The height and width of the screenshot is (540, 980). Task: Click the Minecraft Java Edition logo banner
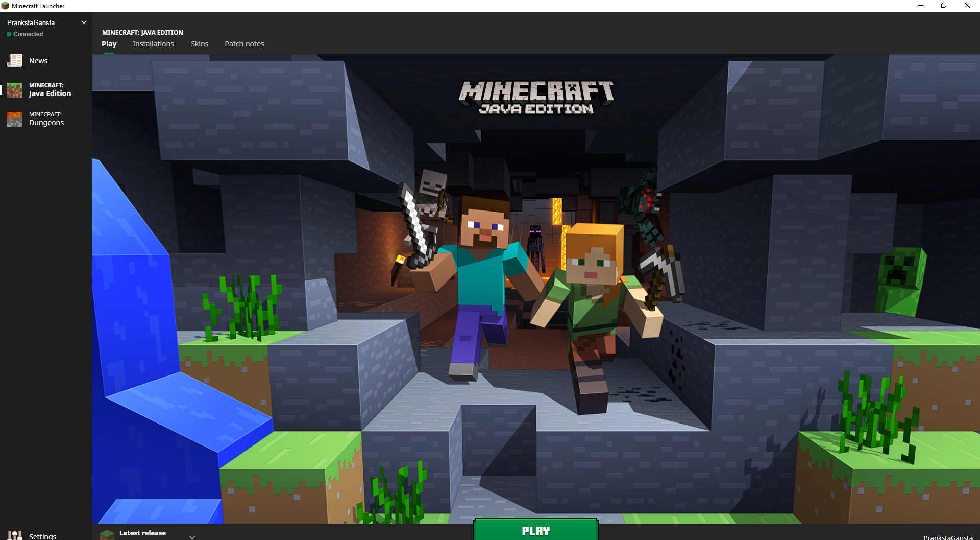(536, 98)
